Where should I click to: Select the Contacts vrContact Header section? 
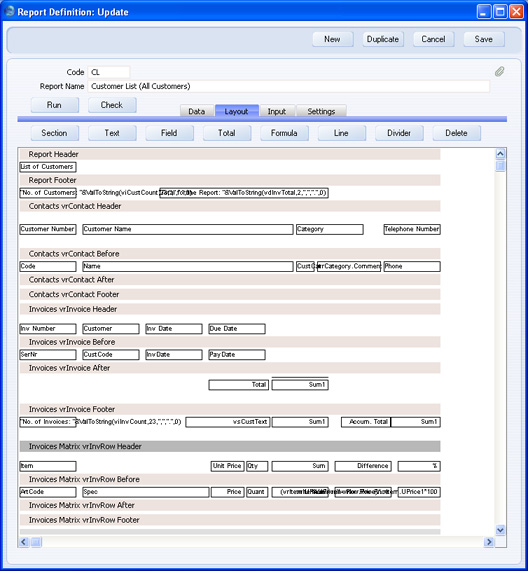click(x=230, y=206)
